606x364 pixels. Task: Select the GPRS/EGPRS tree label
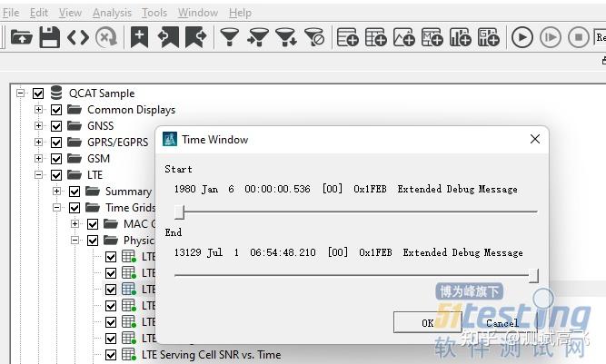pyautogui.click(x=117, y=143)
